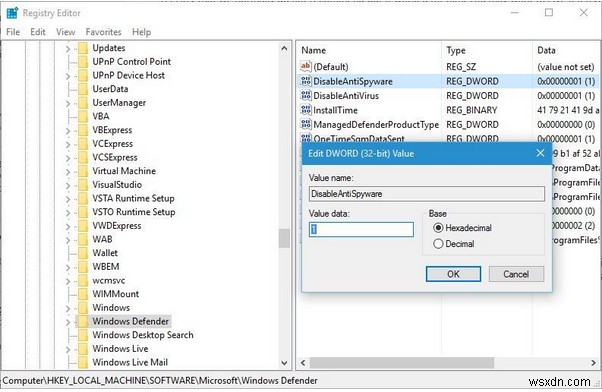
Task: Select the WIMMount folder icon
Action: coord(83,294)
